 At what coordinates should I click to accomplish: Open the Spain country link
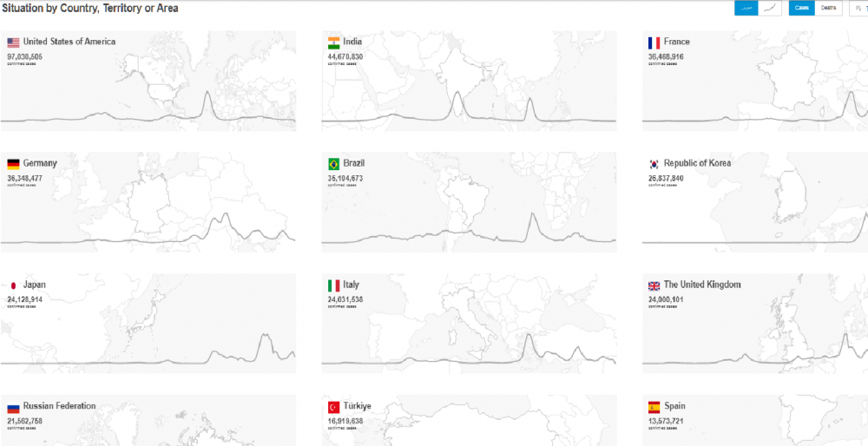(674, 406)
